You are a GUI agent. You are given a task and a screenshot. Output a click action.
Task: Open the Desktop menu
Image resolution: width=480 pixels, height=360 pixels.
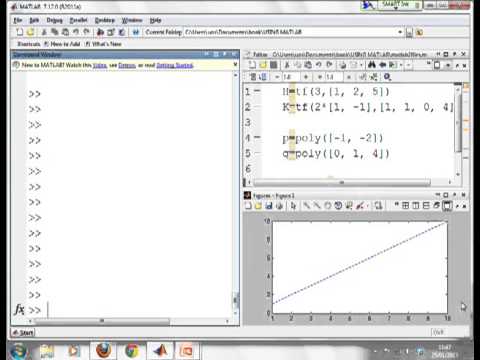point(105,20)
